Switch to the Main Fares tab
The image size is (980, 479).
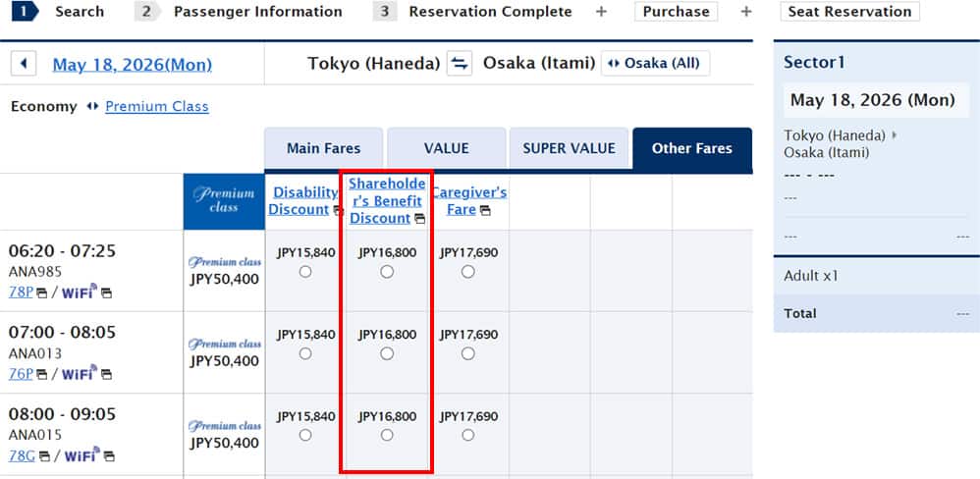(x=323, y=149)
